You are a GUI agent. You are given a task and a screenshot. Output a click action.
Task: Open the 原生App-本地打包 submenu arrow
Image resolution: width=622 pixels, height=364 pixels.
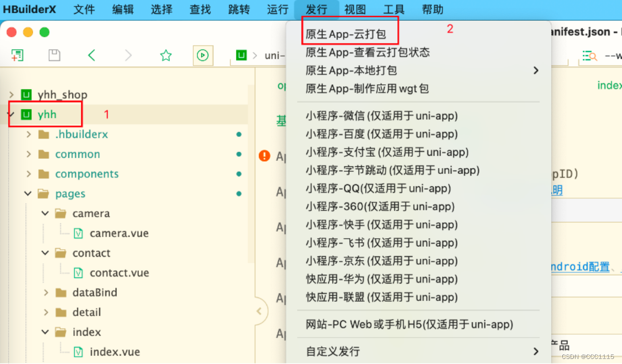(x=536, y=70)
